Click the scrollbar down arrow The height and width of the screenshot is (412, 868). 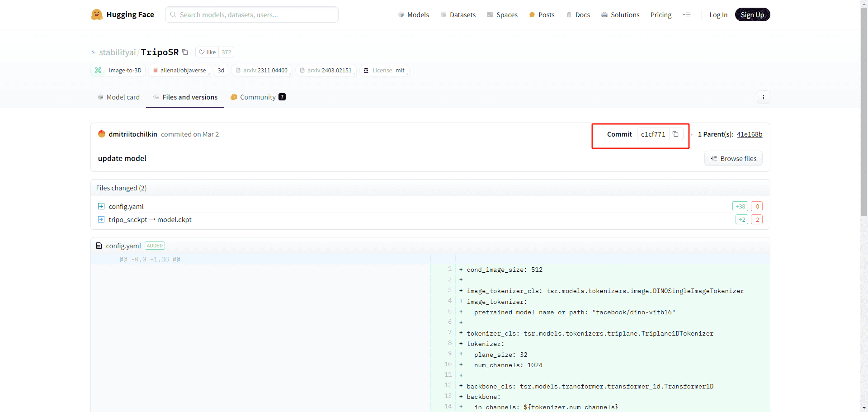point(864,408)
